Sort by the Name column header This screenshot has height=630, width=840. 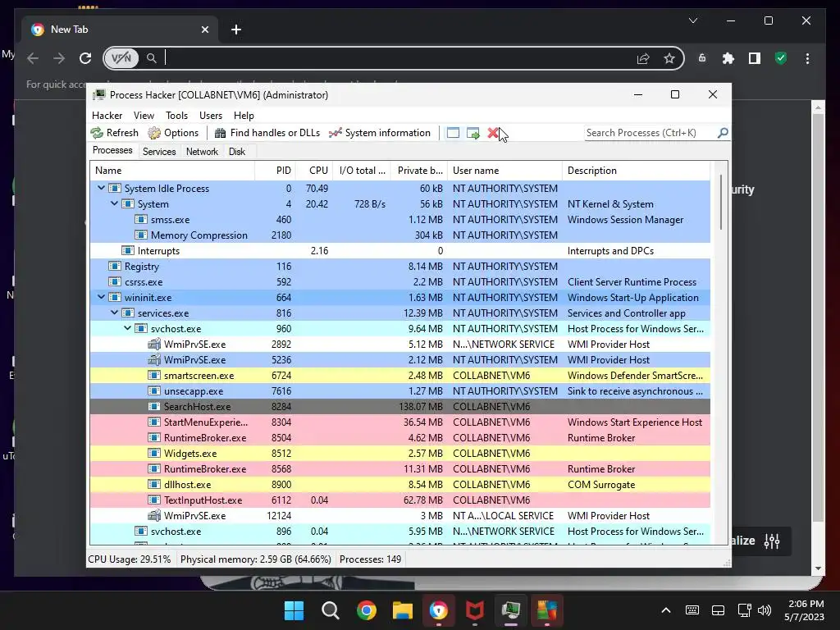pos(172,171)
